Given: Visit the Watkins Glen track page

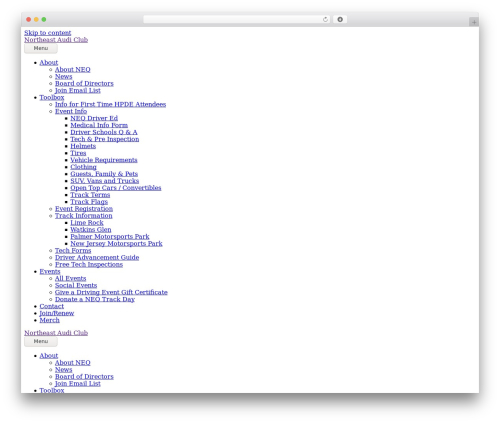Looking at the screenshot, I should point(91,230).
